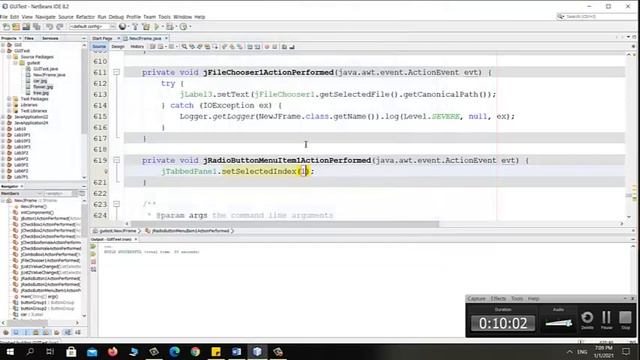Click the Shift Line Left editor icon

(250, 47)
